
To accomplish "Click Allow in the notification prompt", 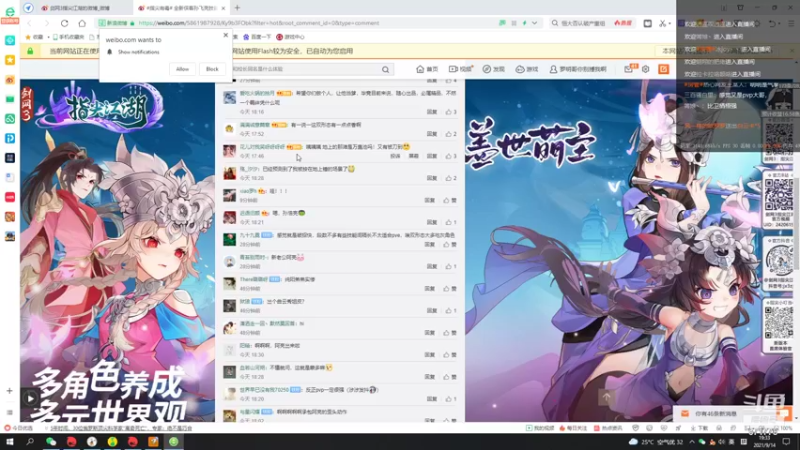I will (x=182, y=69).
